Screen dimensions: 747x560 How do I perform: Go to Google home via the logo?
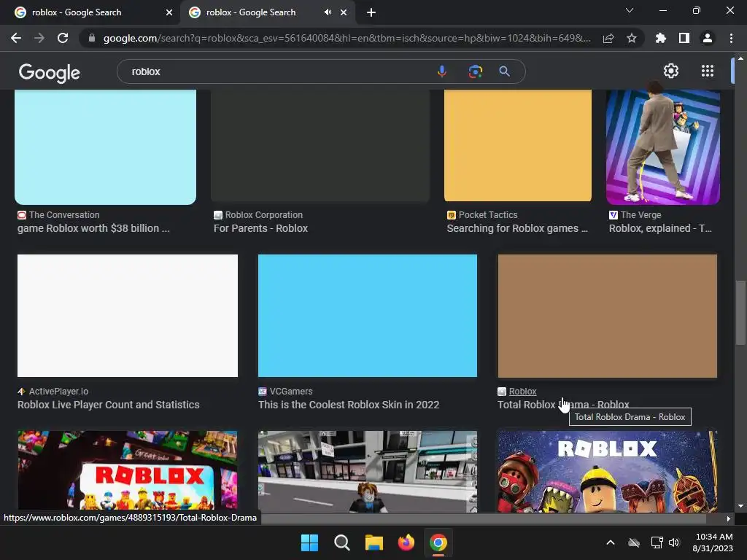pos(49,73)
